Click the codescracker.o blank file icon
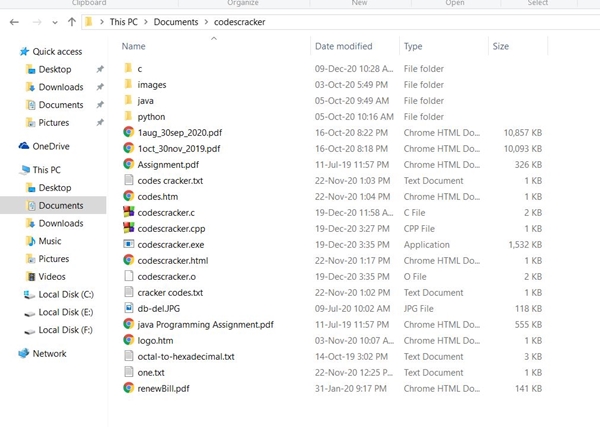The width and height of the screenshot is (600, 427). tap(128, 276)
